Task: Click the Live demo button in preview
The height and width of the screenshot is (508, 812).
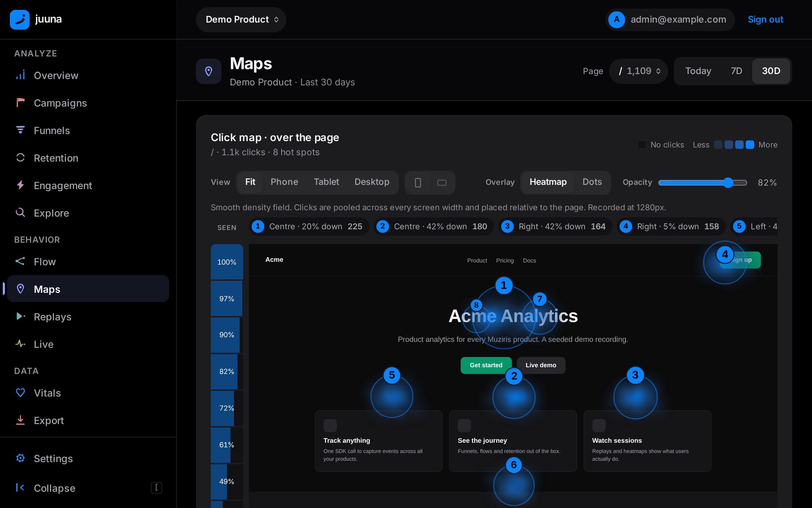Action: (541, 365)
